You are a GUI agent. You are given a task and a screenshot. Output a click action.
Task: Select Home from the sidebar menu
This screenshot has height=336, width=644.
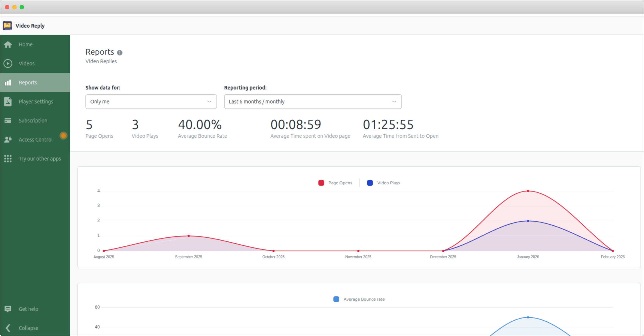pos(25,44)
